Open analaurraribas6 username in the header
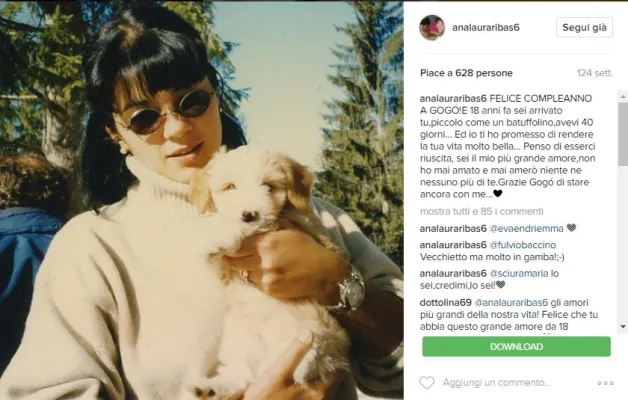 click(x=486, y=28)
